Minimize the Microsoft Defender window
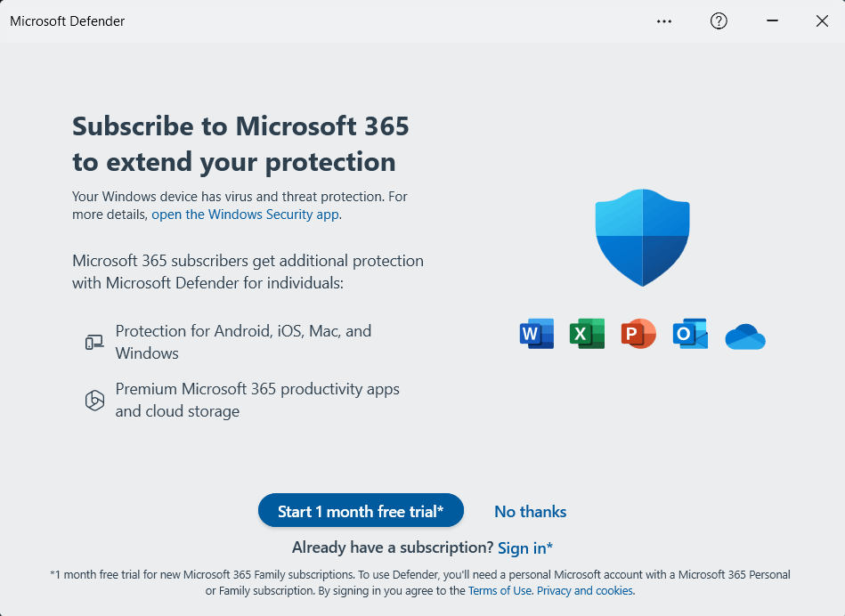 [772, 21]
